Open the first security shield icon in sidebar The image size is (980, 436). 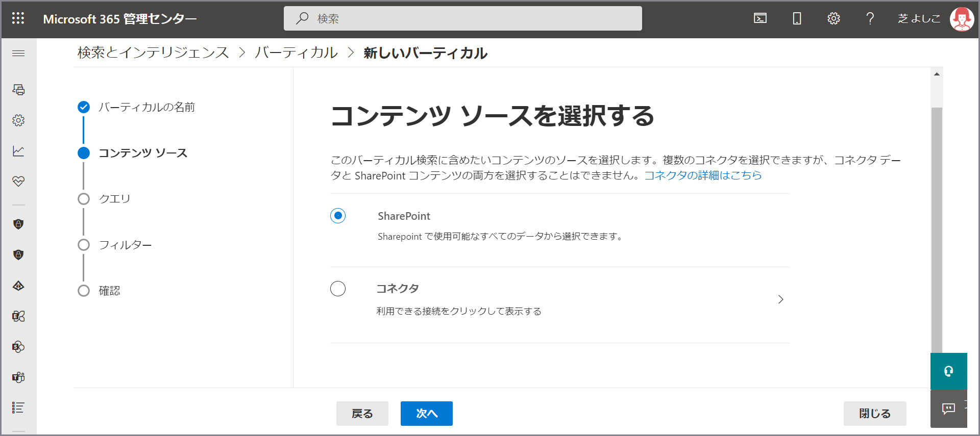click(18, 224)
